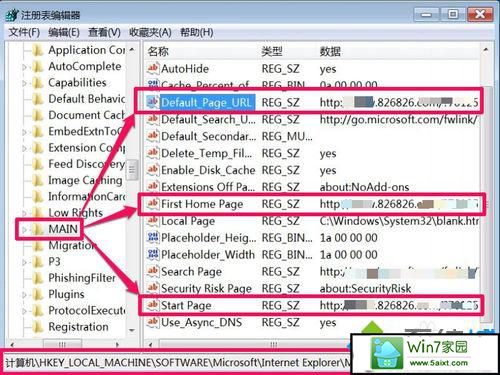
Task: Click the Default_Search_U... string icon
Action: (153, 119)
